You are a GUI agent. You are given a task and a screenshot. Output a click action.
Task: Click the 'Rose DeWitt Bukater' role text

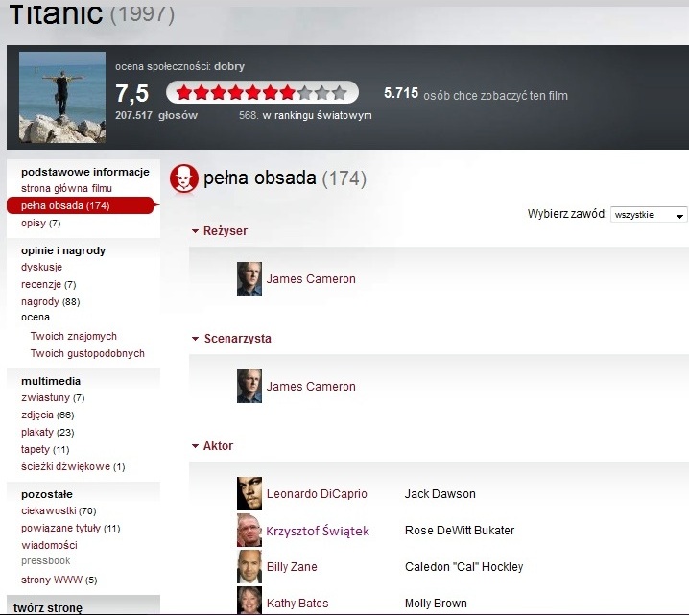pos(460,531)
